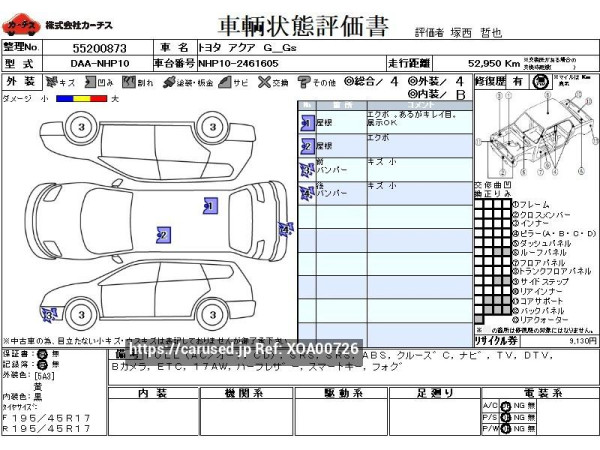Click the P/W OK status circle
This screenshot has height=450, width=600.
pyautogui.click(x=505, y=428)
